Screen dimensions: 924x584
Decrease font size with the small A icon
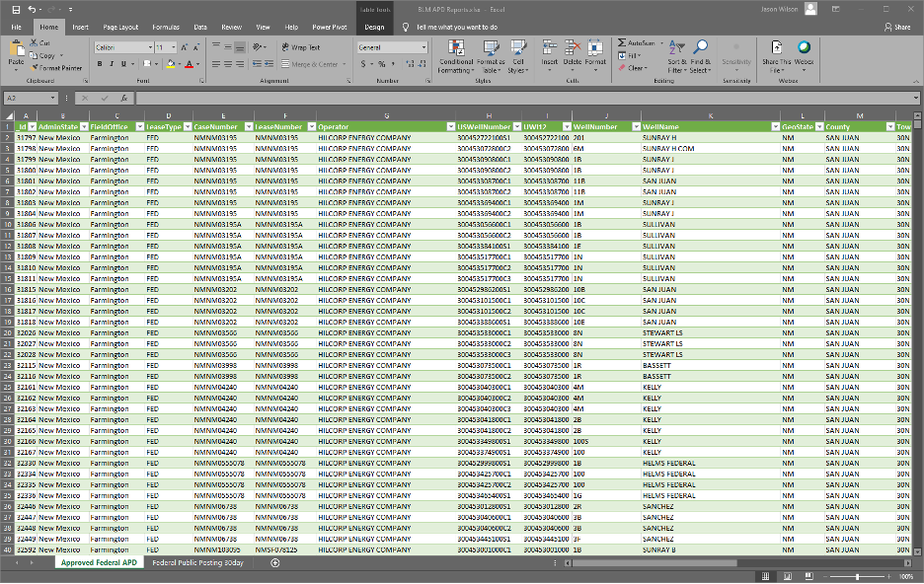pyautogui.click(x=195, y=47)
